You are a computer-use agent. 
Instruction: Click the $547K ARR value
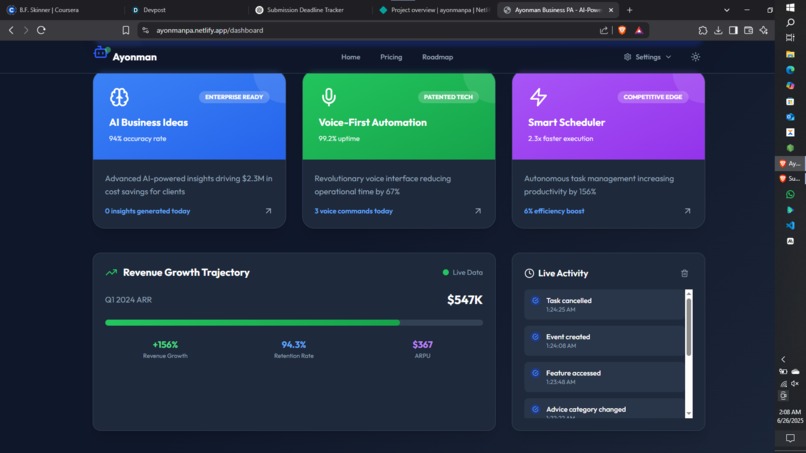point(465,300)
